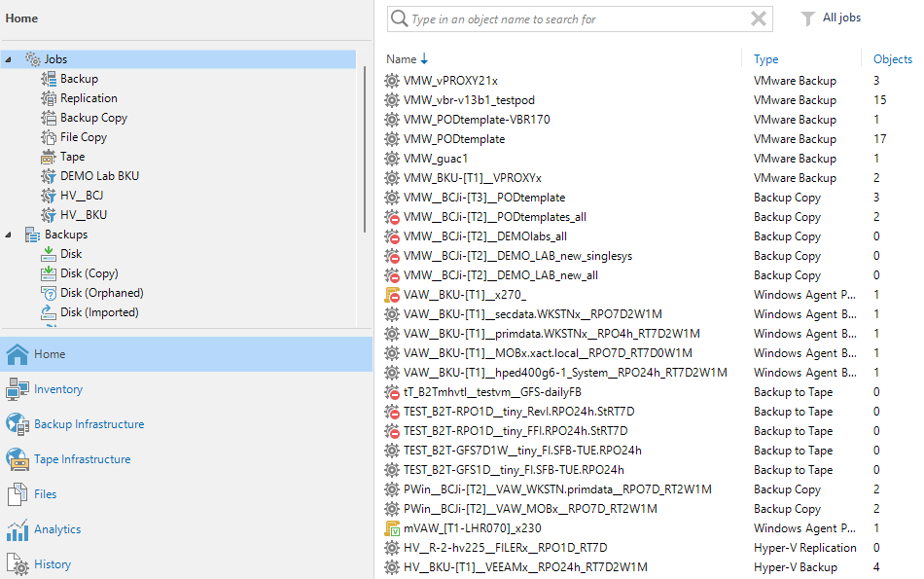
Task: Click the File Copy icon in tree
Action: [50, 137]
